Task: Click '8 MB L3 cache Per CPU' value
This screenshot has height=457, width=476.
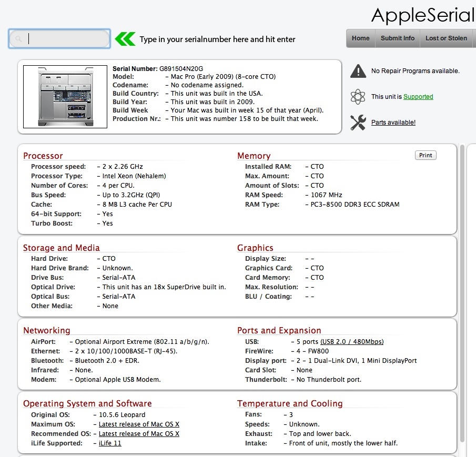Action: 137,205
